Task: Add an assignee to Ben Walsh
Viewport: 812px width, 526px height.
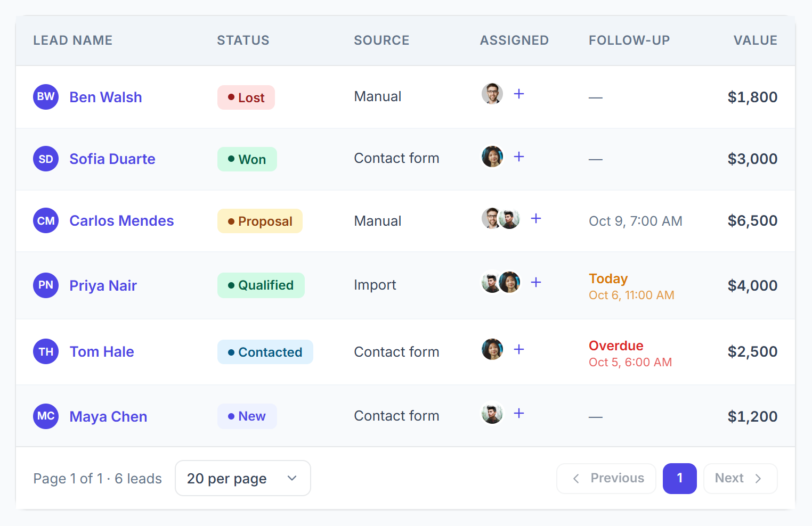Action: coord(519,94)
